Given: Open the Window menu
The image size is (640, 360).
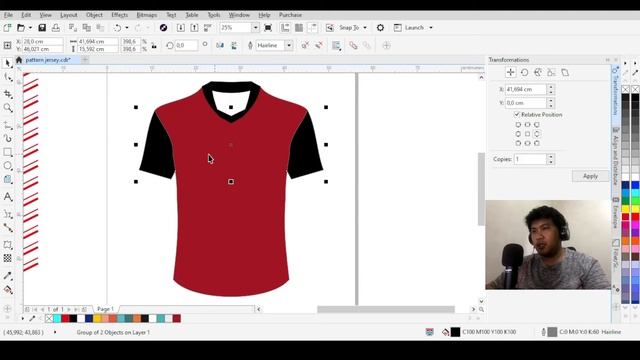Looking at the screenshot, I should [239, 15].
